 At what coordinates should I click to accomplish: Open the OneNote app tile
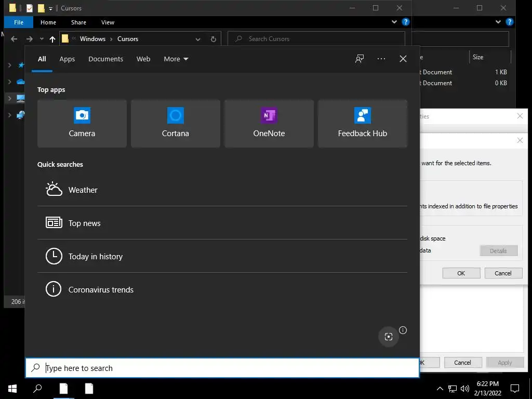tap(269, 124)
